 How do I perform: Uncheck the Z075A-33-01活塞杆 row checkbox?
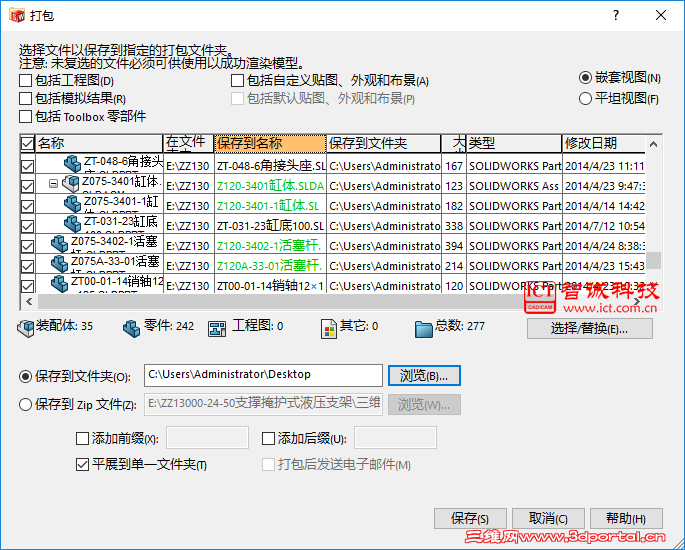click(28, 266)
